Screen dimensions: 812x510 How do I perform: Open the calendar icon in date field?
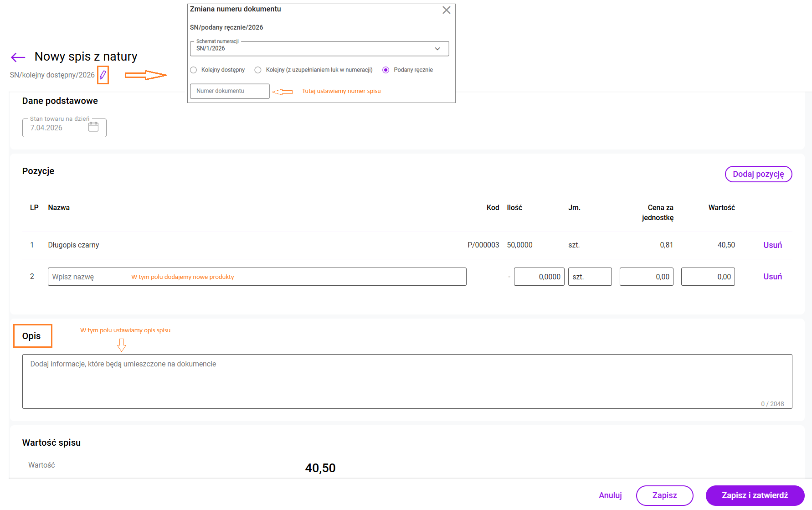pyautogui.click(x=93, y=127)
